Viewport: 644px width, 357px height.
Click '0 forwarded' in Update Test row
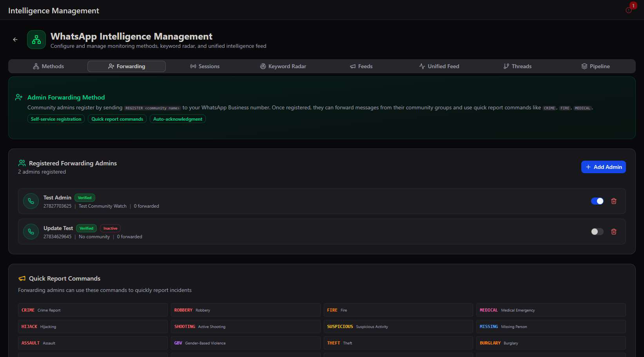130,237
